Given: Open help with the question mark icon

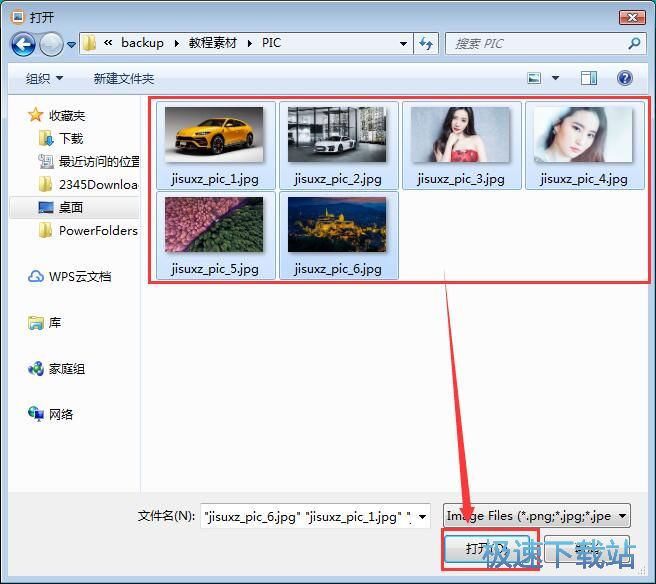Looking at the screenshot, I should click(625, 78).
